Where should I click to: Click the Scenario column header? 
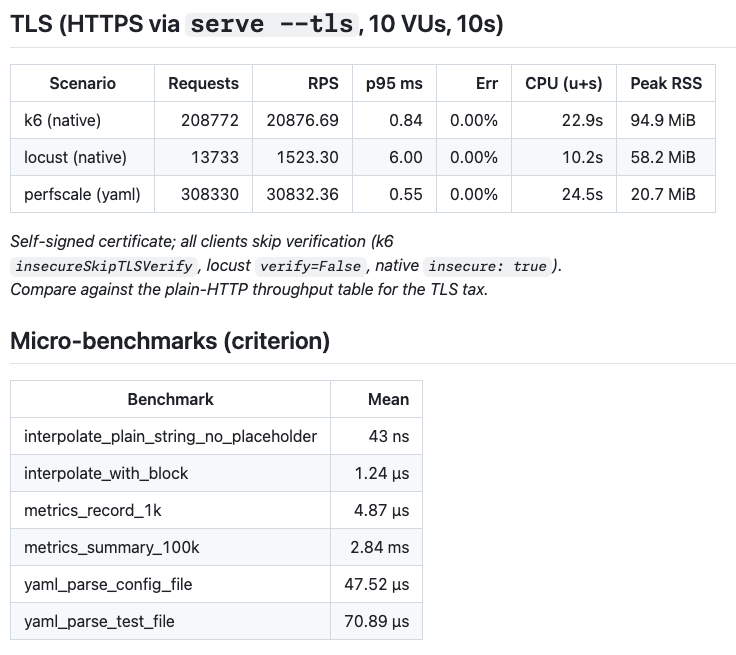point(83,83)
